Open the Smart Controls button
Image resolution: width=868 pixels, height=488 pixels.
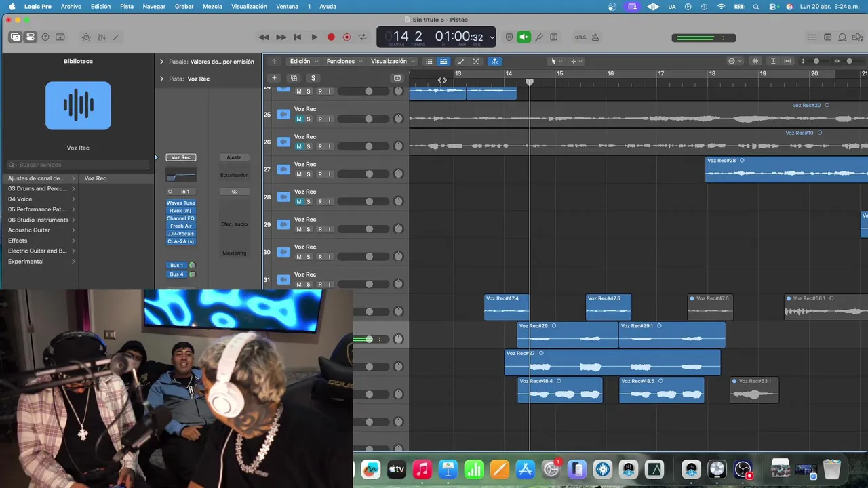point(86,37)
